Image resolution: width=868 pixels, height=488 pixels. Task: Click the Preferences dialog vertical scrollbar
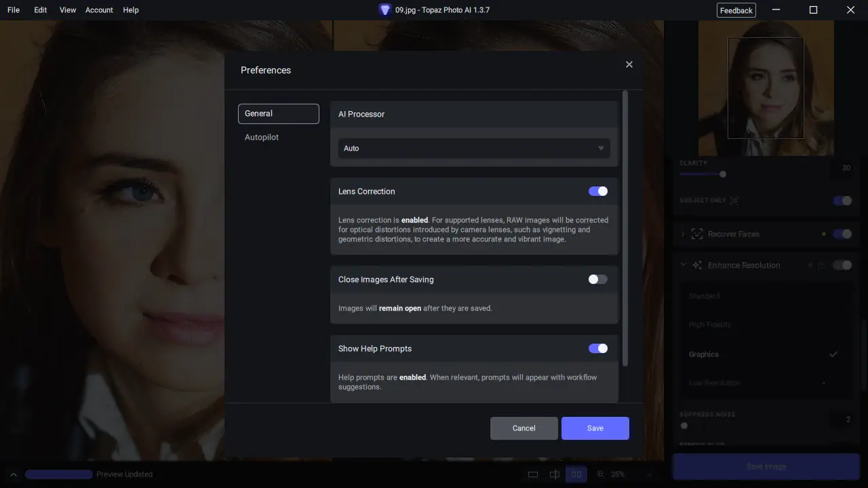click(x=625, y=228)
